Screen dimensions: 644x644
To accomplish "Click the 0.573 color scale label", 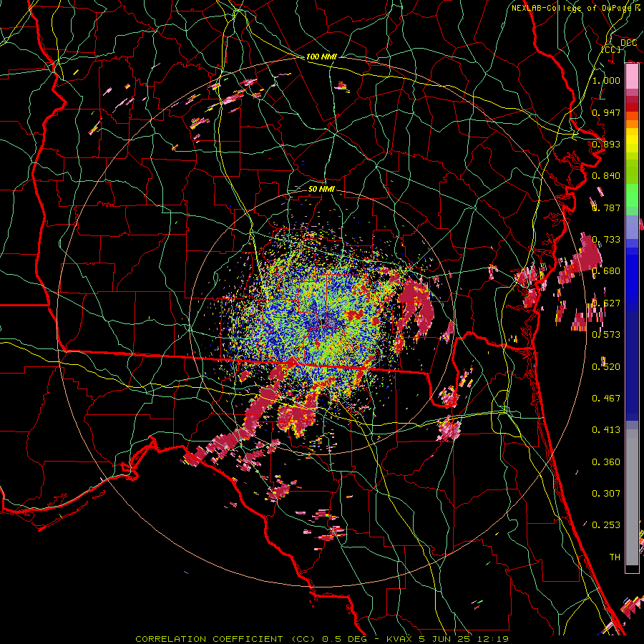I will click(606, 335).
